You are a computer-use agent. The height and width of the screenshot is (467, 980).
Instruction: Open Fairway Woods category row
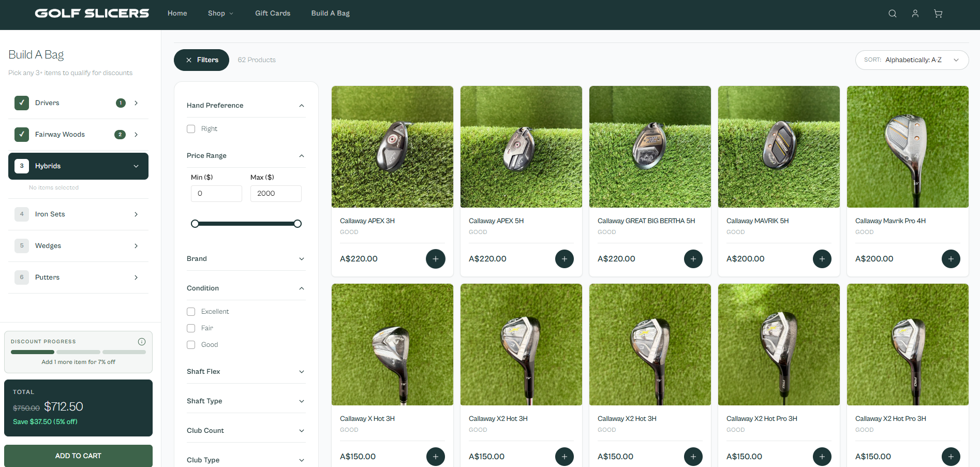tap(78, 135)
